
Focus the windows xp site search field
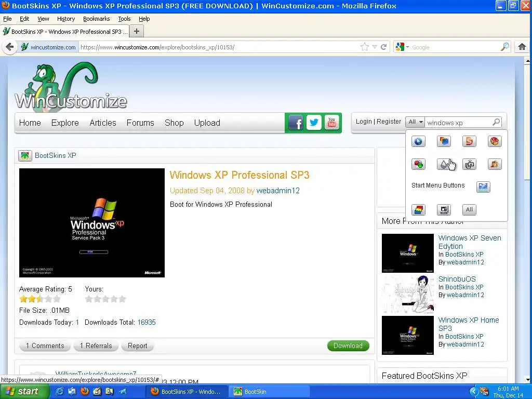tap(458, 123)
